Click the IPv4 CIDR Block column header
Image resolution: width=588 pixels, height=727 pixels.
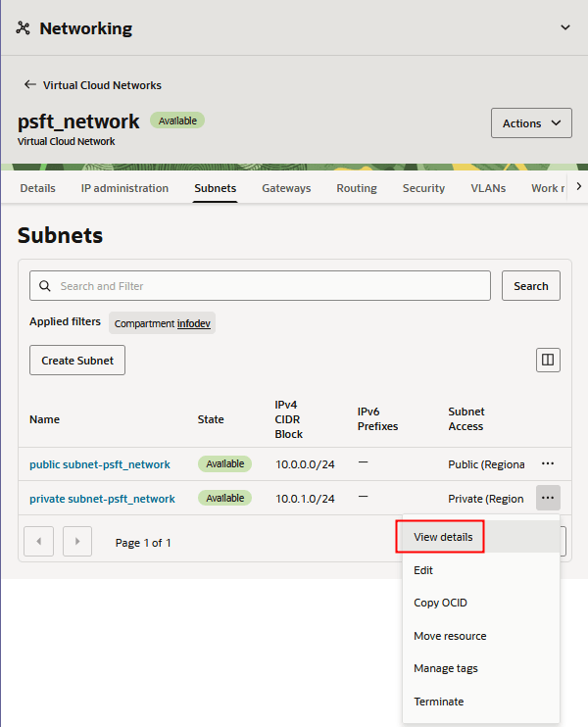click(288, 419)
